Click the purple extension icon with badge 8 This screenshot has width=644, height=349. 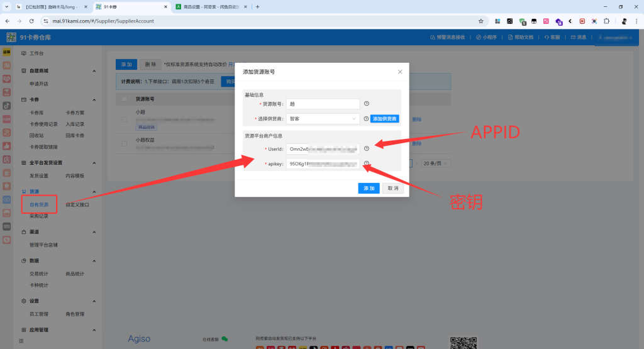coord(558,21)
